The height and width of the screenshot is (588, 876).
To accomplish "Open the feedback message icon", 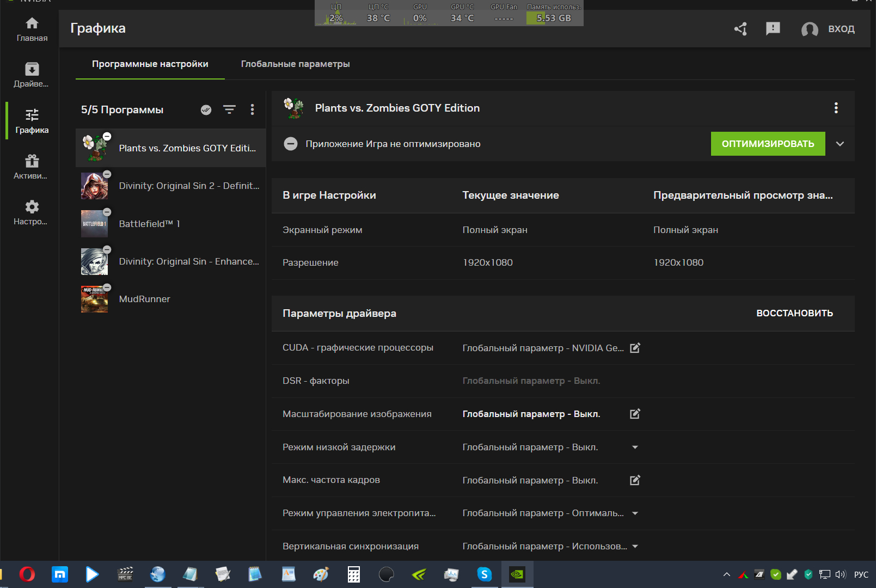I will tap(773, 29).
